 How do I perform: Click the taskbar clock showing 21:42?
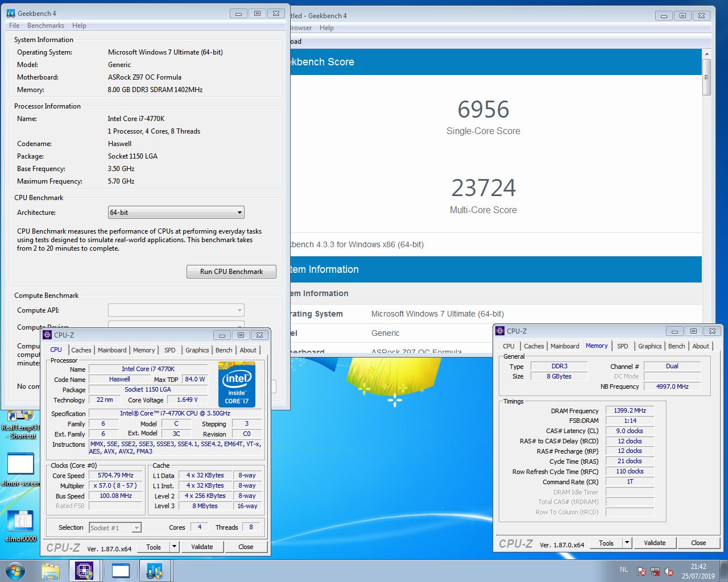(x=698, y=571)
